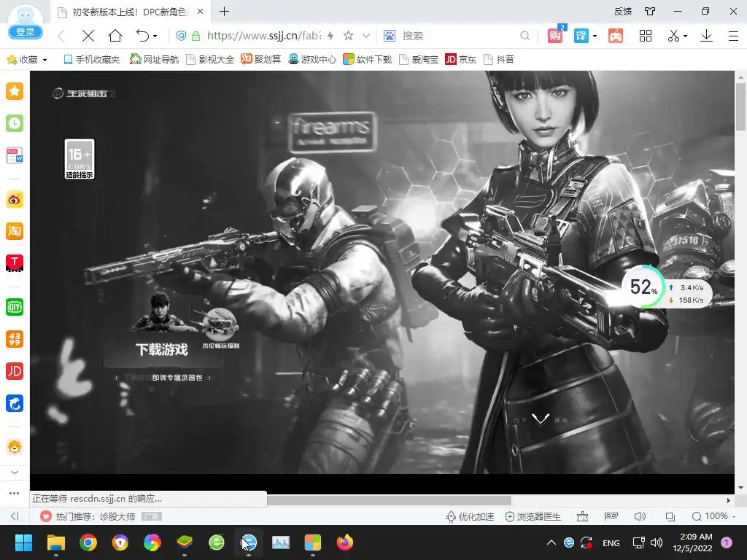Open the 购 shopping extension icon
Screen dimensions: 747x560
coord(555,35)
